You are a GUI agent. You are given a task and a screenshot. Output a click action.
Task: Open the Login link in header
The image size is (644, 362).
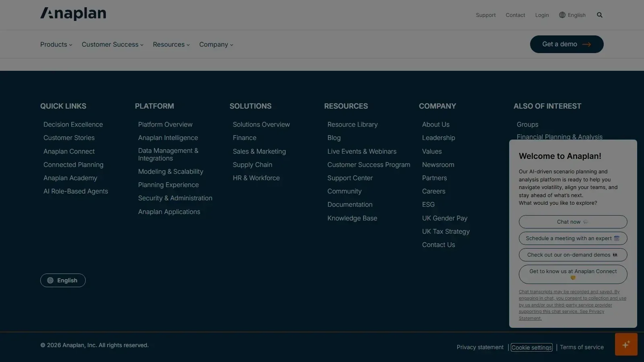(542, 15)
